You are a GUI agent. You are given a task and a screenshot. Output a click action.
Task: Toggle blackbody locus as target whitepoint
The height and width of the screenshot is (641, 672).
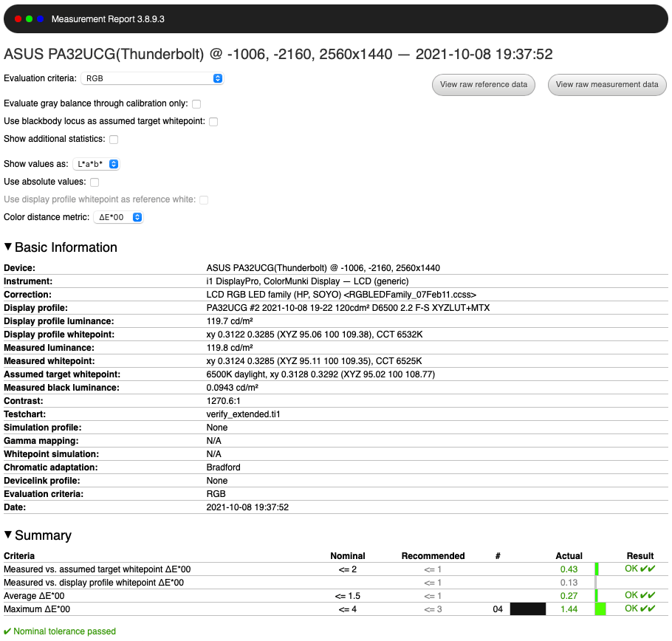[213, 122]
